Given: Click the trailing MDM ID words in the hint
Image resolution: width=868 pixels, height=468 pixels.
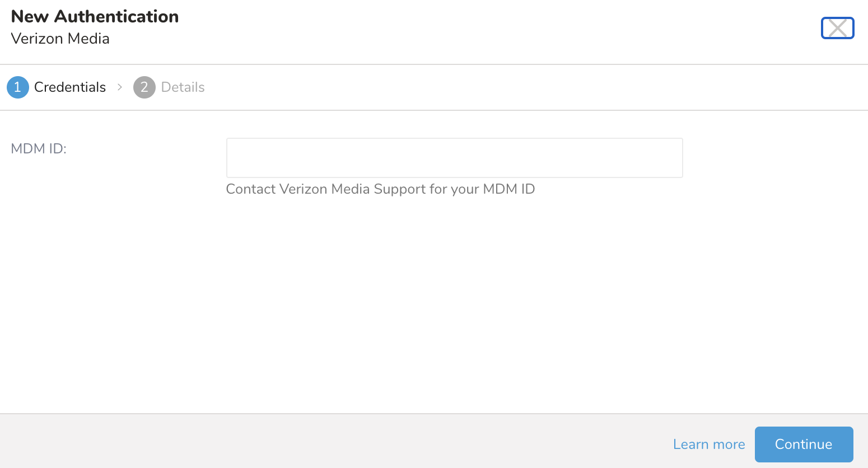Looking at the screenshot, I should pyautogui.click(x=508, y=189).
